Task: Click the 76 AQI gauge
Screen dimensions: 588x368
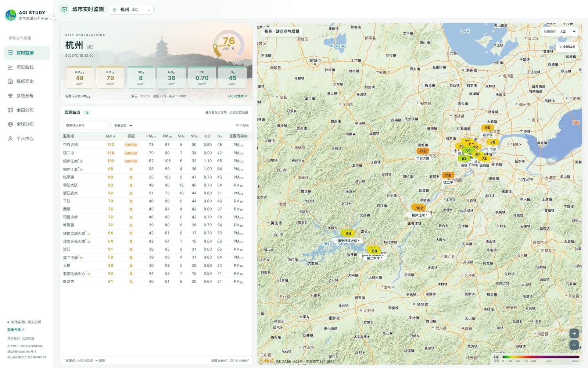Action: click(x=229, y=44)
